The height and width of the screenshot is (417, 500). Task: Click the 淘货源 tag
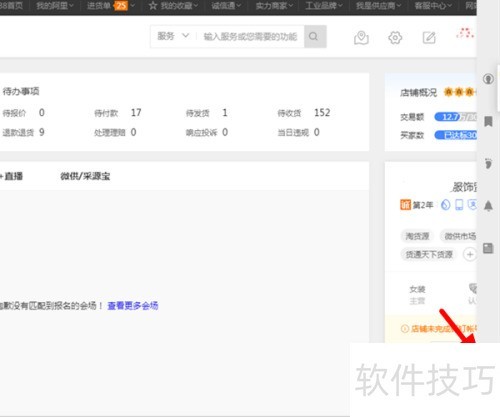click(417, 236)
